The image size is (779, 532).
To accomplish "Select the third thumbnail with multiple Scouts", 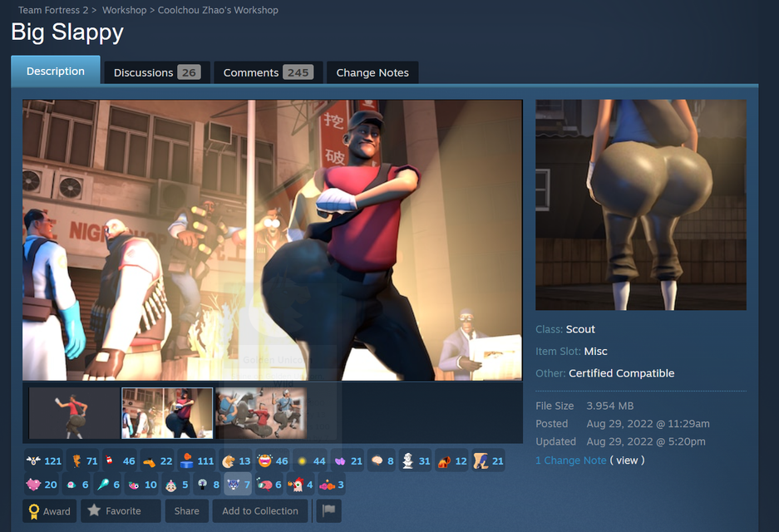I will (x=261, y=413).
